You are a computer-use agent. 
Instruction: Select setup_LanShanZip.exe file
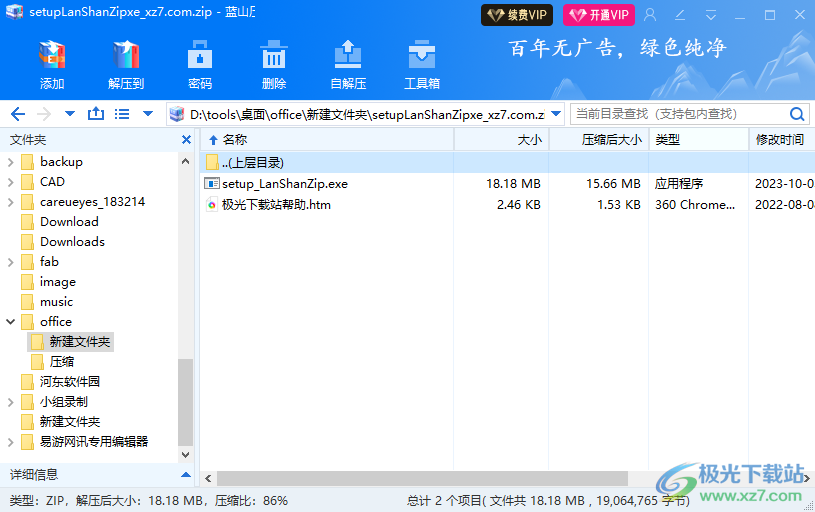pyautogui.click(x=285, y=183)
